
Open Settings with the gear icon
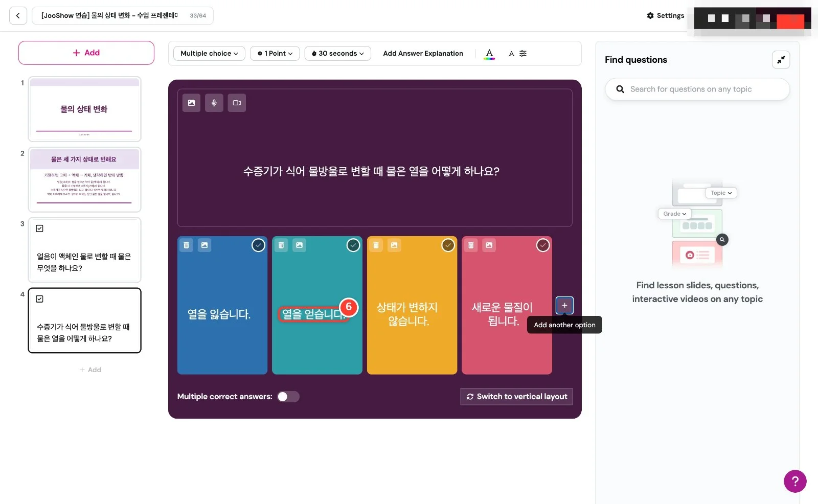[x=665, y=16]
